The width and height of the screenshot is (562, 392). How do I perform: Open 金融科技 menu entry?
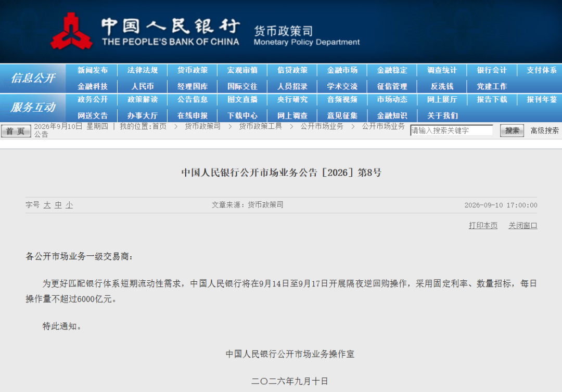[93, 86]
